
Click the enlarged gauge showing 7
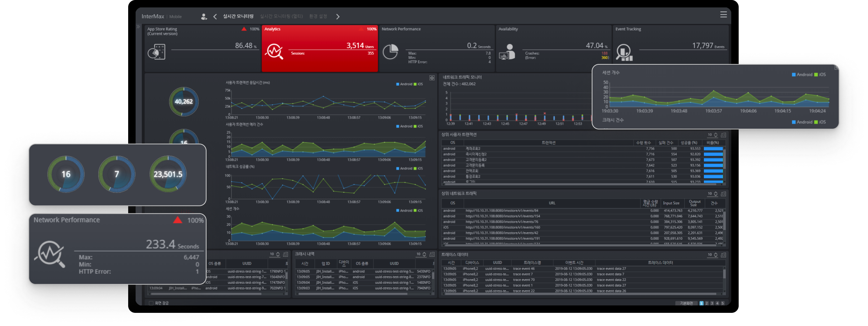click(117, 174)
